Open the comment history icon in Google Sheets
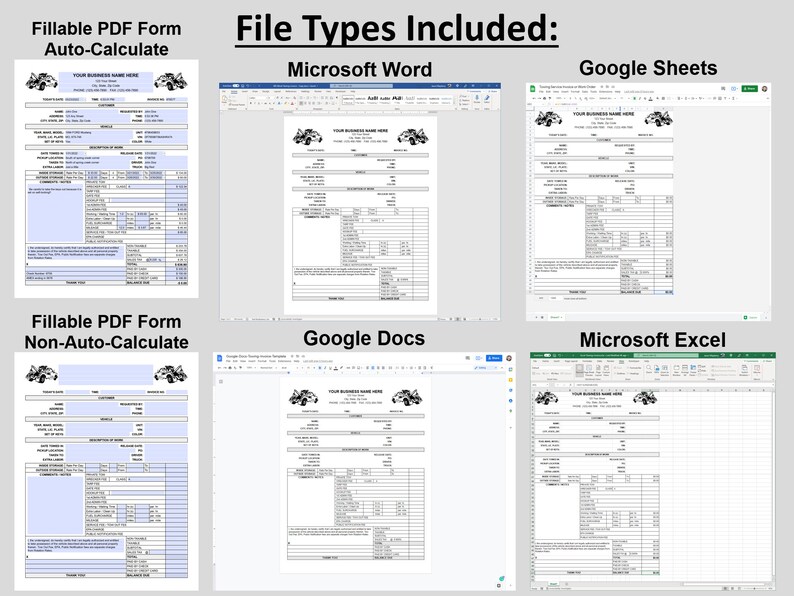 click(723, 89)
